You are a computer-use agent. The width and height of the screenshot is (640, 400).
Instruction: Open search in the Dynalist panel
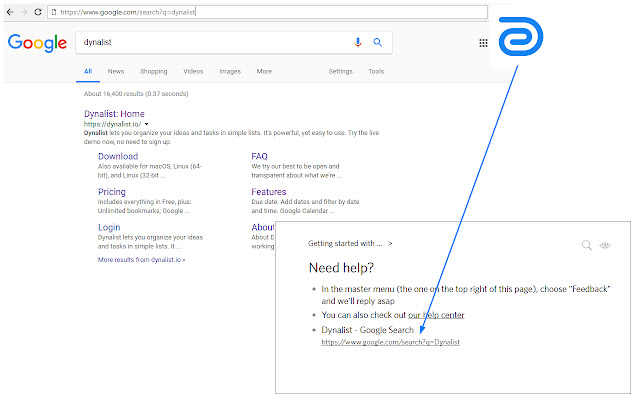click(x=587, y=245)
